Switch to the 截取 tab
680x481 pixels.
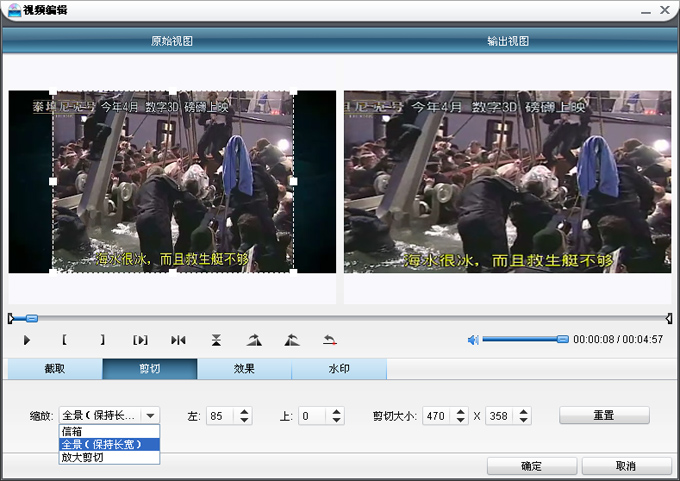point(55,369)
